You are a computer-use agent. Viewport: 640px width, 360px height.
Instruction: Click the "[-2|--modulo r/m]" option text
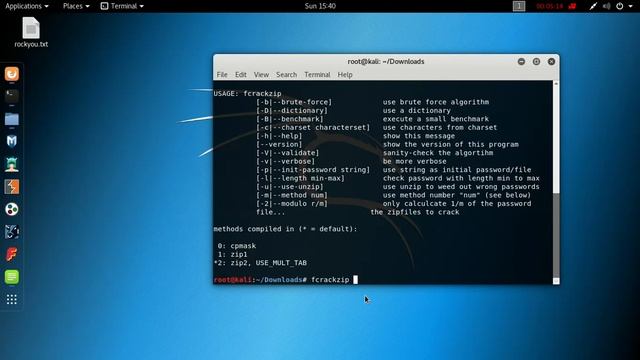pyautogui.click(x=292, y=204)
